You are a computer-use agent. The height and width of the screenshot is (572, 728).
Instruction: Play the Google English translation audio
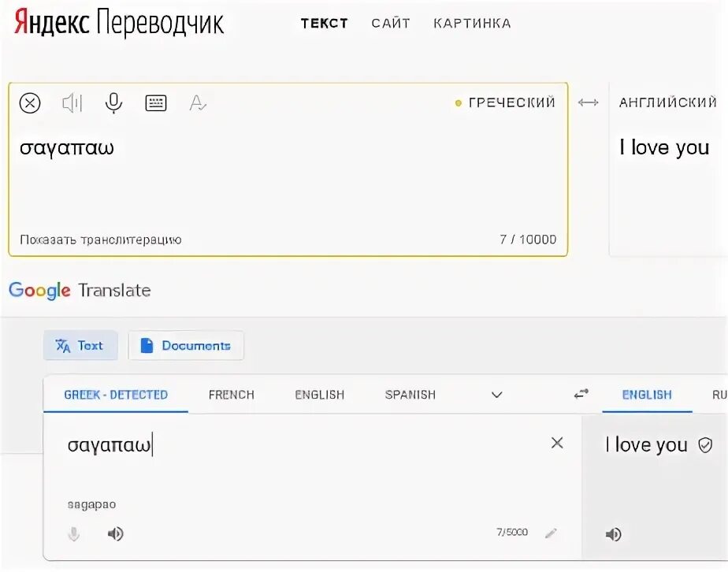pyautogui.click(x=613, y=534)
